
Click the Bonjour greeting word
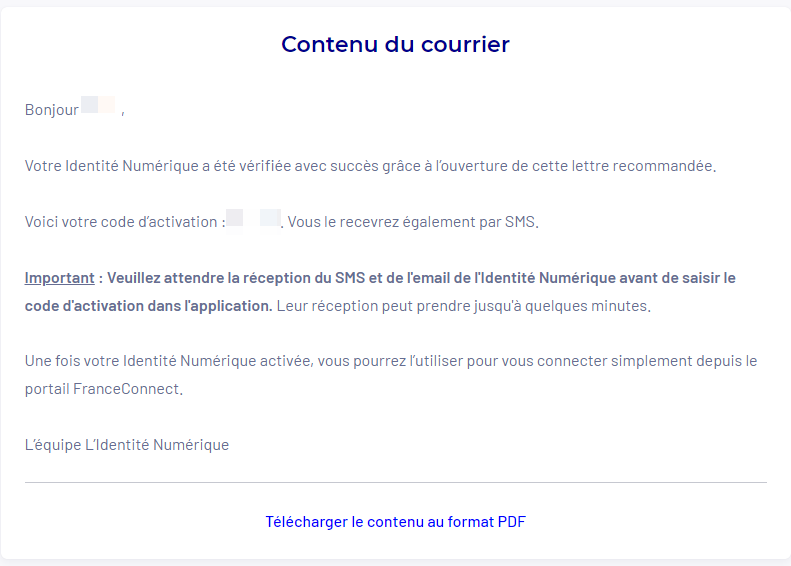(52, 109)
